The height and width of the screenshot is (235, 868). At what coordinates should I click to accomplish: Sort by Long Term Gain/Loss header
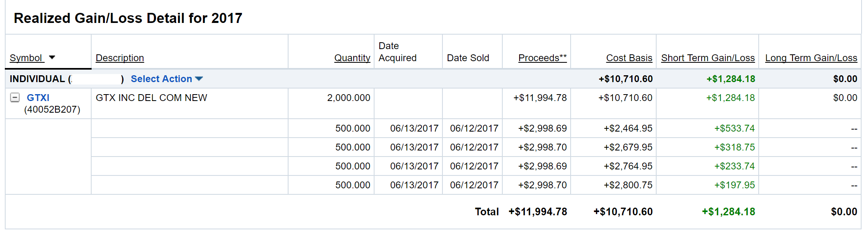pyautogui.click(x=811, y=58)
